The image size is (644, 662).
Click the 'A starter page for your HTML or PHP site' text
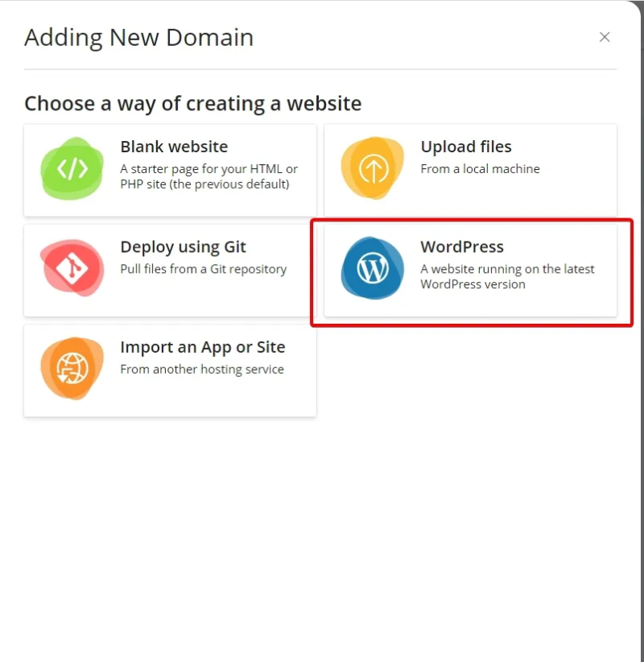click(209, 176)
